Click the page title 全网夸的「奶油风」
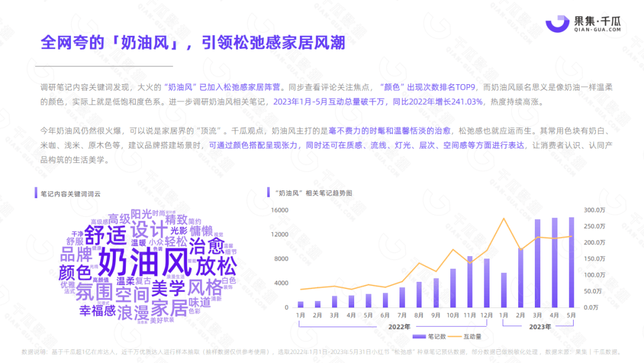Screen dimensions: 644x363 click(110, 43)
